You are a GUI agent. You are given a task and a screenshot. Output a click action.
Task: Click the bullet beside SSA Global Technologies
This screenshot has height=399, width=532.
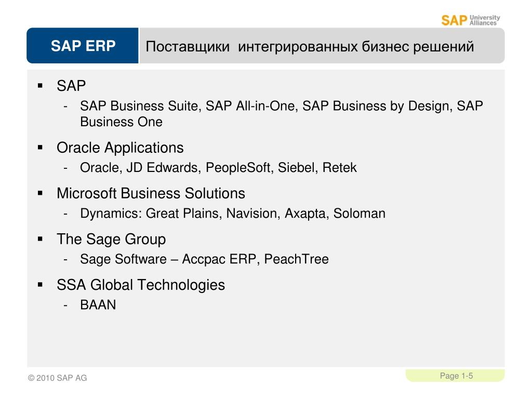coord(41,285)
